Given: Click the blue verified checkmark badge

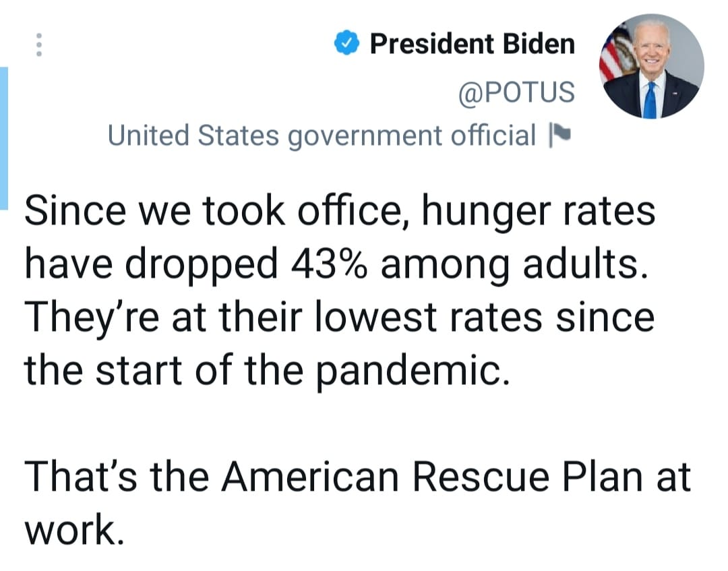Looking at the screenshot, I should pyautogui.click(x=347, y=44).
